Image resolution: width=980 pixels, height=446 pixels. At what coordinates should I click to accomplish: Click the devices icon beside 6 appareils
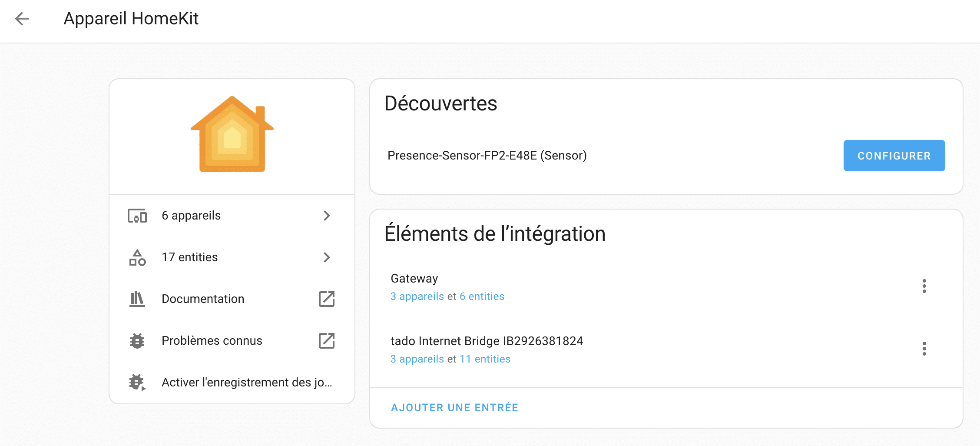tap(137, 216)
